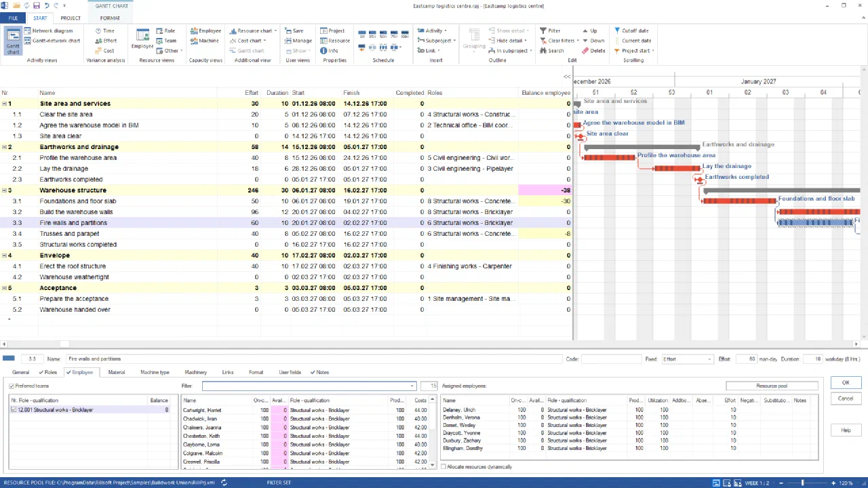Switch to the FORMAT ribbon tab
The height and width of the screenshot is (488, 868).
[x=110, y=18]
